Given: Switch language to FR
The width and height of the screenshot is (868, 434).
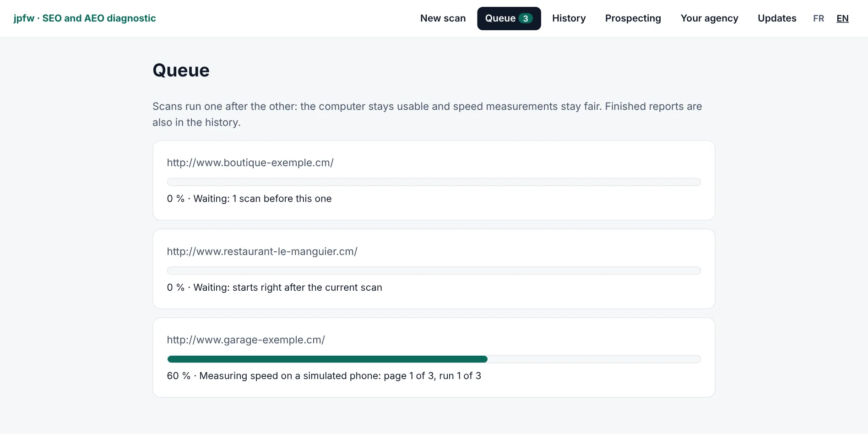Looking at the screenshot, I should (x=819, y=18).
